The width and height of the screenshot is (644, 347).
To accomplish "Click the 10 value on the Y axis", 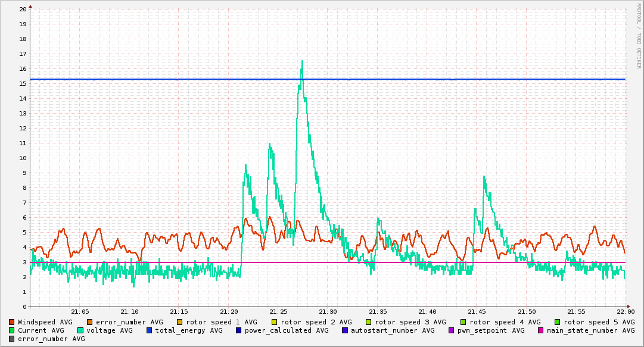I will coord(23,158).
